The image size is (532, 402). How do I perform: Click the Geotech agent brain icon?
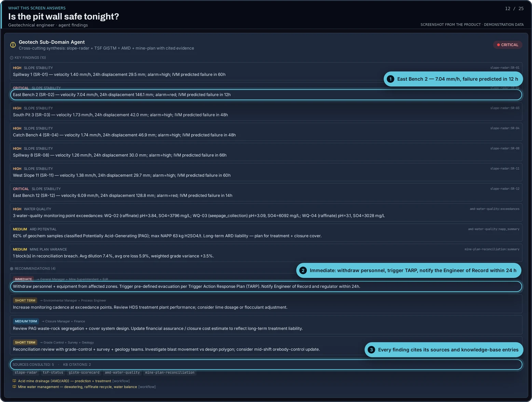[x=13, y=45]
